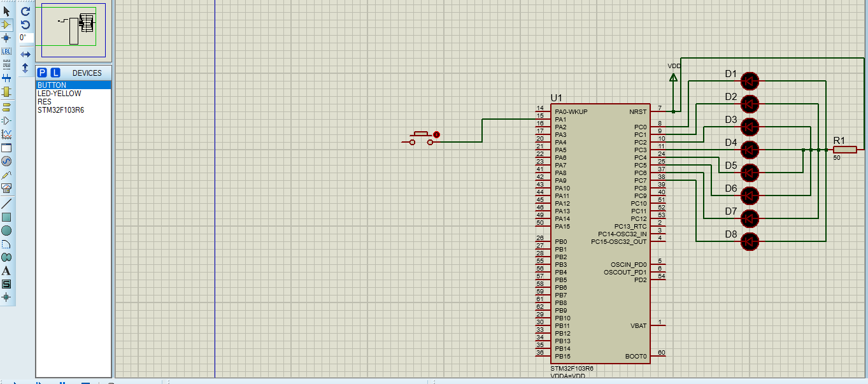Select resistor R1 in the schematic
The height and width of the screenshot is (384, 868).
click(844, 150)
